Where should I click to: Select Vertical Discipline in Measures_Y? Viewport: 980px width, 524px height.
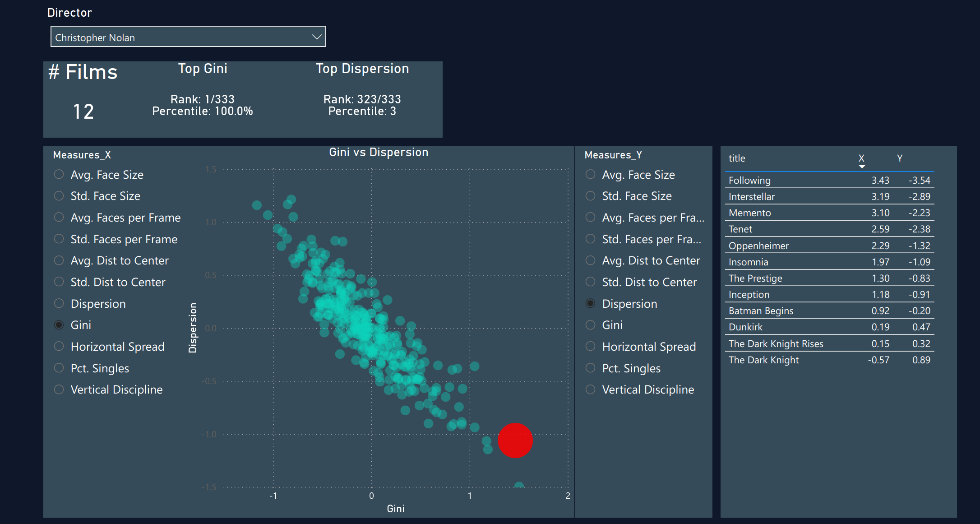tap(590, 390)
